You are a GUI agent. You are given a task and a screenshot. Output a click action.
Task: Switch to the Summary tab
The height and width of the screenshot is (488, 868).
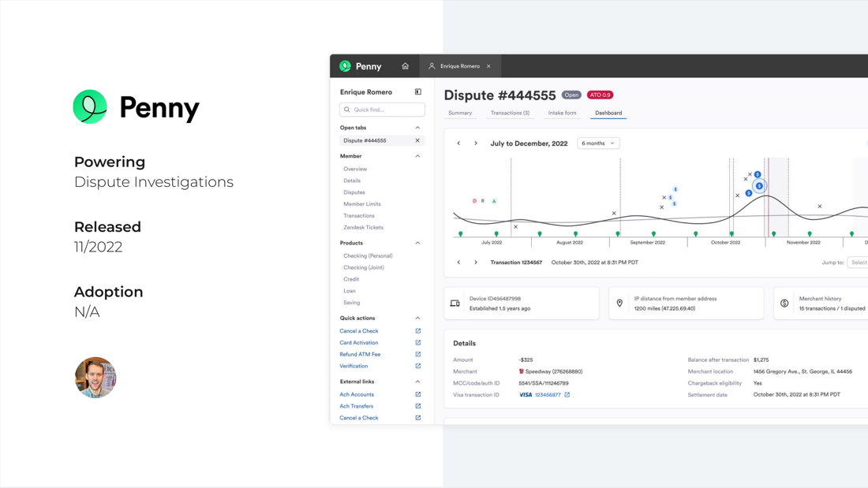pyautogui.click(x=461, y=113)
